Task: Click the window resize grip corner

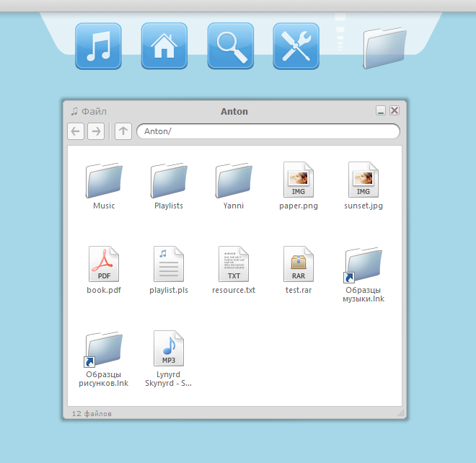Action: [x=396, y=414]
